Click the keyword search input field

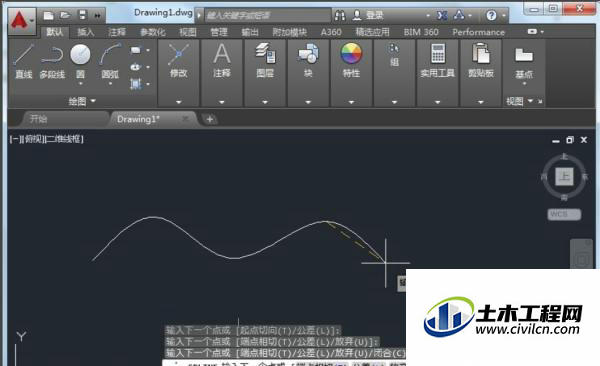tap(267, 15)
